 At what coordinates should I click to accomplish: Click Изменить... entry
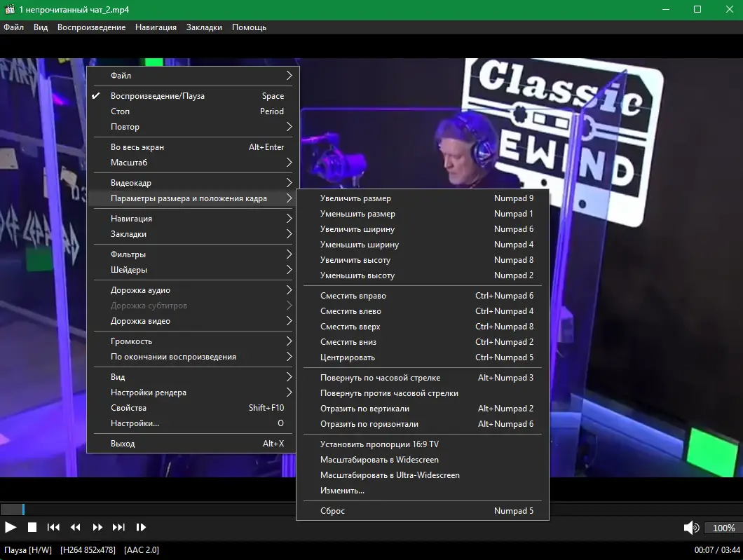[x=422, y=491]
